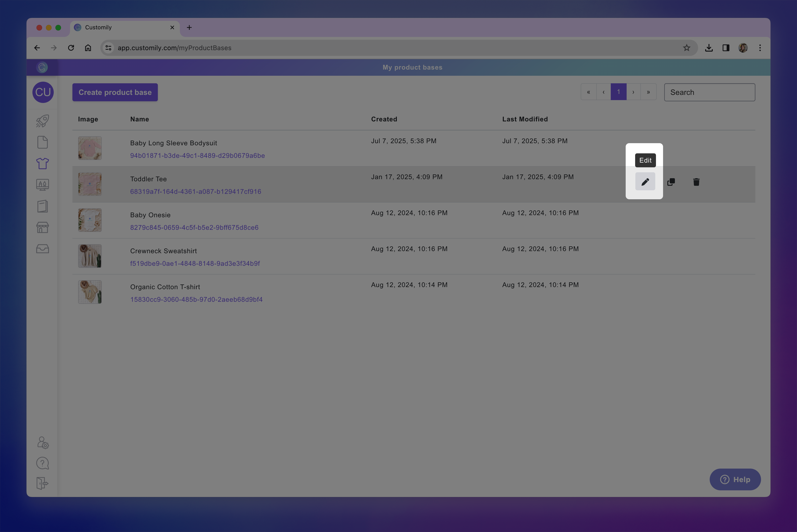797x532 pixels.
Task: Click the duplicate icon in Toddler Tee row
Action: coord(671,182)
